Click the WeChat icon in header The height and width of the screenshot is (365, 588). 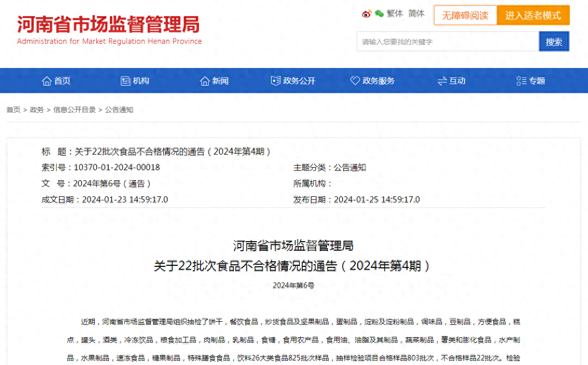379,14
